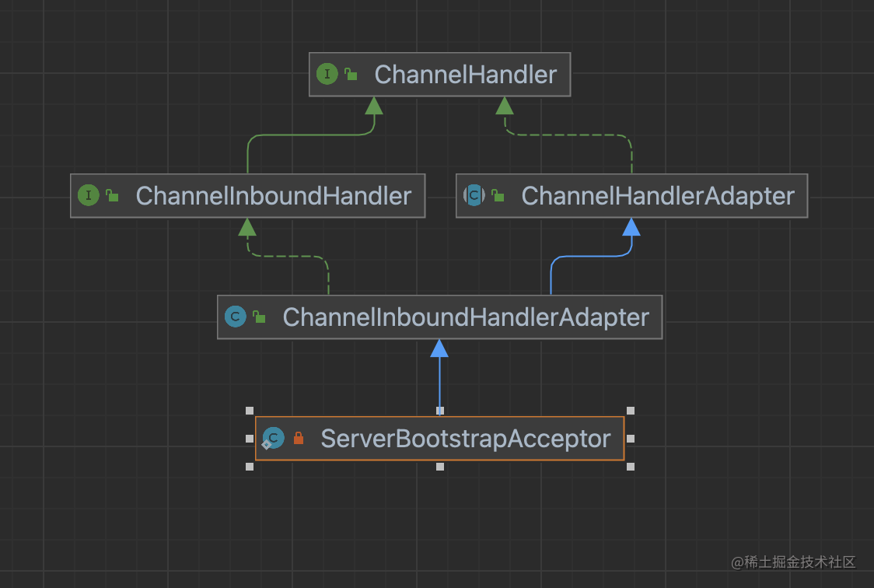Select the ChannelInboundHandlerAdapter node label
Image resolution: width=874 pixels, height=588 pixels.
tap(466, 317)
